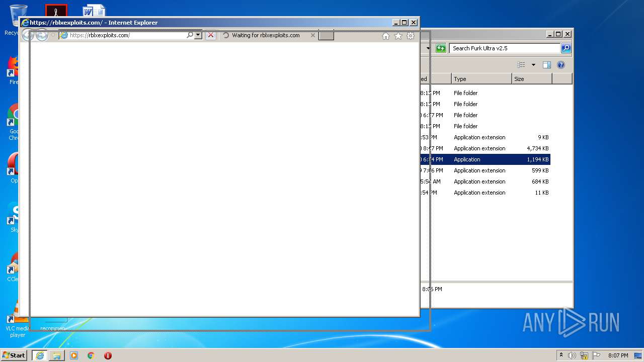Show hidden system tray icons
The height and width of the screenshot is (362, 644).
[x=561, y=355]
